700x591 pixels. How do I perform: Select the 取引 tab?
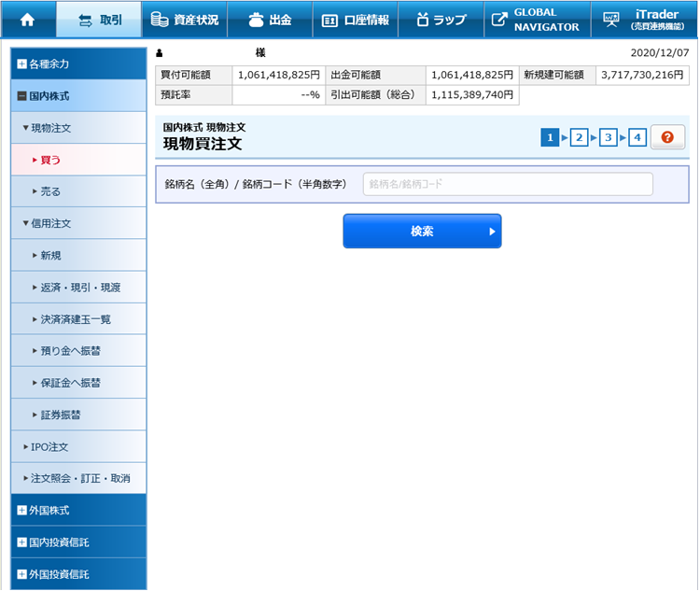[99, 20]
